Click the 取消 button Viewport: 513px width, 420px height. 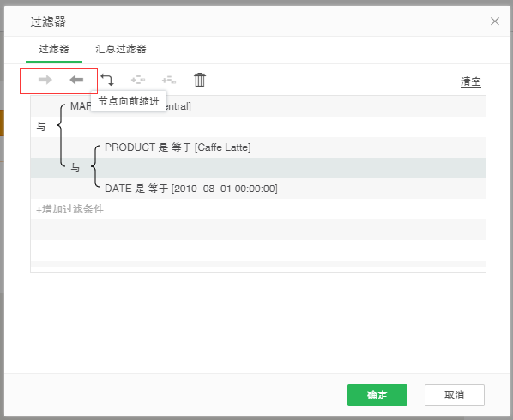[455, 395]
